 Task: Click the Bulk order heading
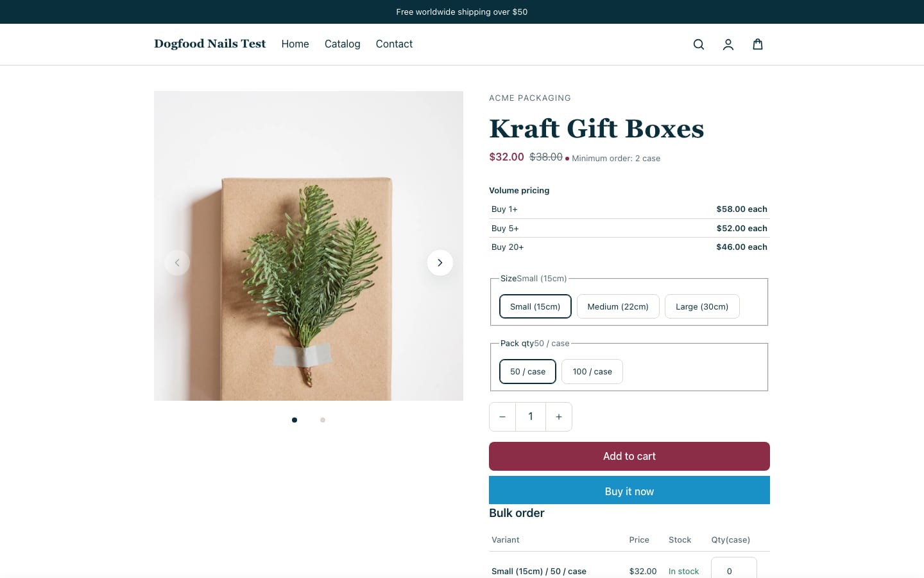coord(517,513)
